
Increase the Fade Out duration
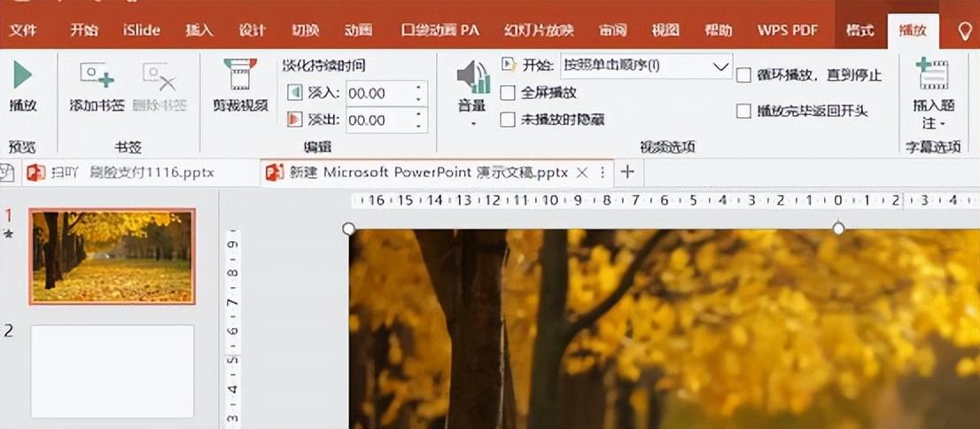(417, 113)
